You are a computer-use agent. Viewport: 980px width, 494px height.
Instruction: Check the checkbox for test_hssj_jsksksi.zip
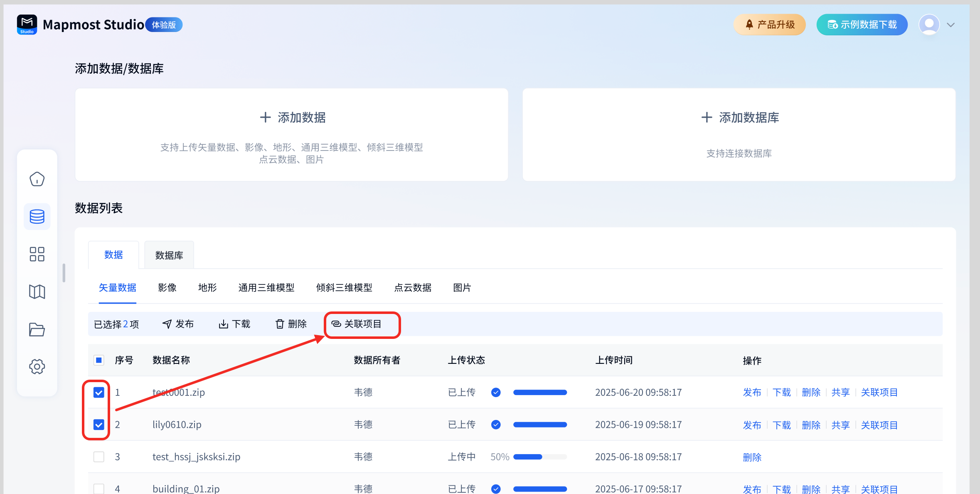click(99, 457)
